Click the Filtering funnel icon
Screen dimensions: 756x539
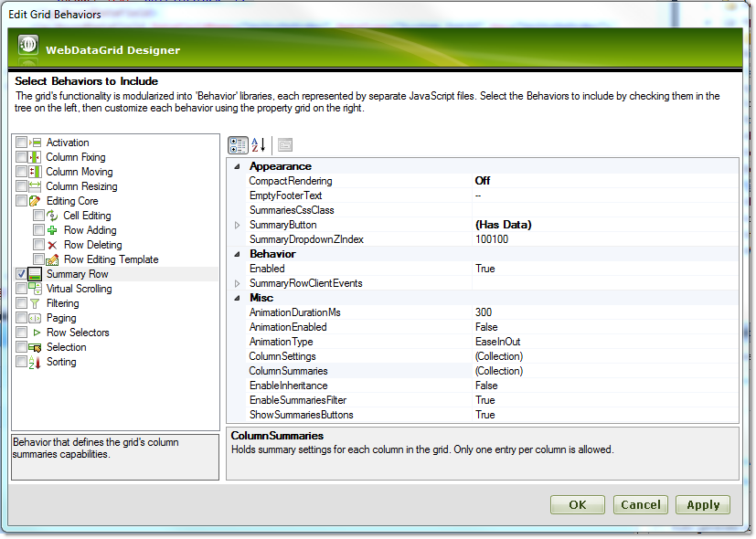(x=36, y=303)
